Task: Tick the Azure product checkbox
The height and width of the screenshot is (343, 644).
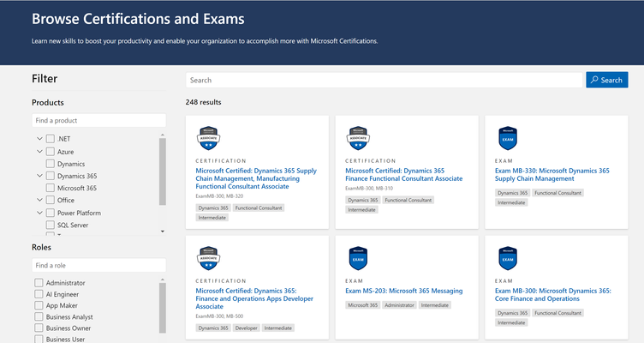Action: [51, 152]
